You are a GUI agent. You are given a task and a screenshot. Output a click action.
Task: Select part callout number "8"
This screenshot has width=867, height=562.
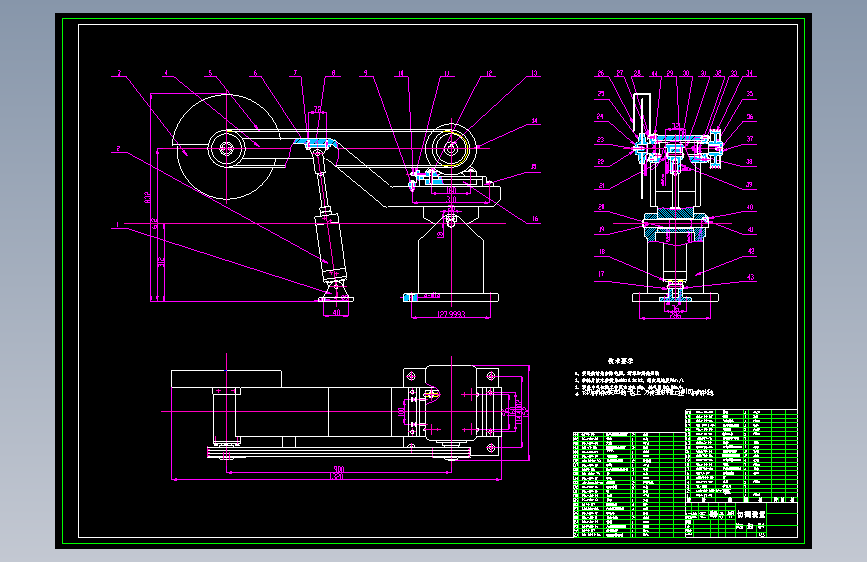[x=333, y=72]
